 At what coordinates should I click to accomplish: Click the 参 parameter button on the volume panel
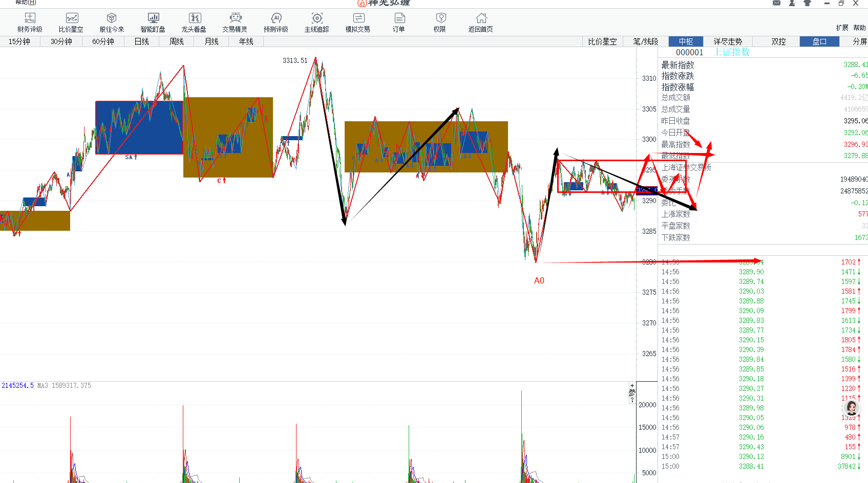[x=632, y=392]
